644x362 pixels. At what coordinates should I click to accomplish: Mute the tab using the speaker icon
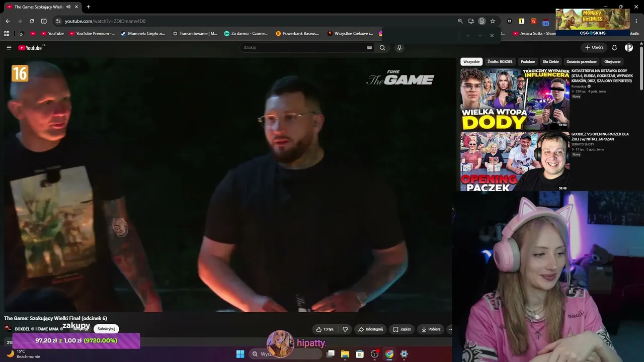68,7
